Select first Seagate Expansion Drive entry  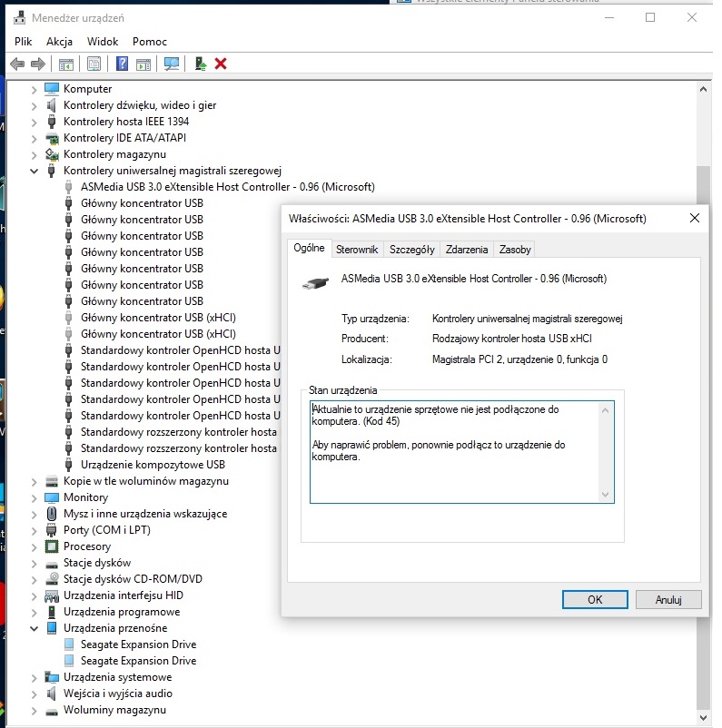[138, 644]
